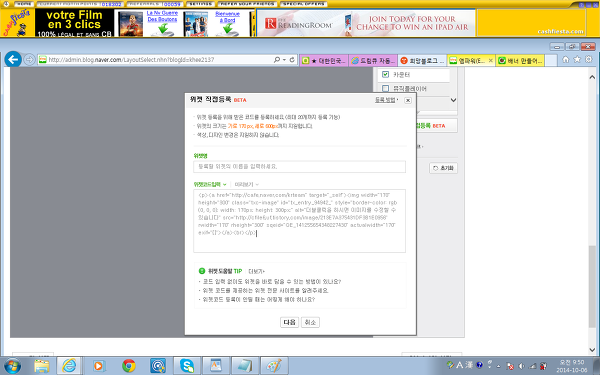The height and width of the screenshot is (375, 600).
Task: Open the browser tools gear icon
Action: click(589, 59)
